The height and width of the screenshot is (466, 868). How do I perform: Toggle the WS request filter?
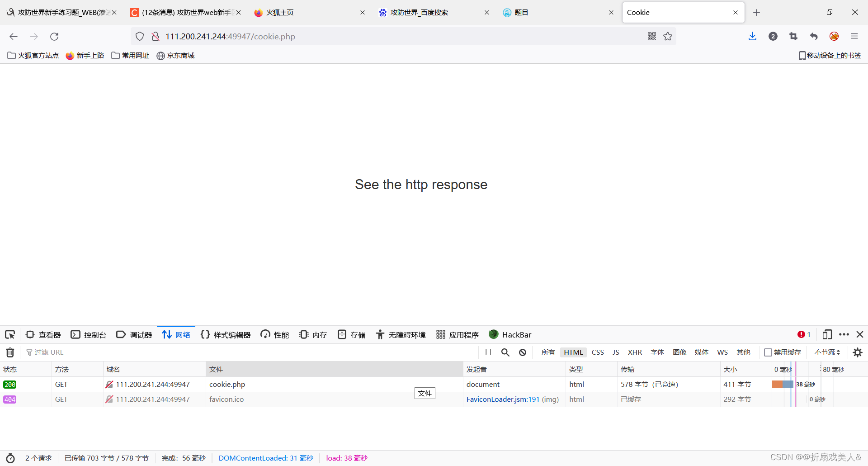pyautogui.click(x=722, y=352)
